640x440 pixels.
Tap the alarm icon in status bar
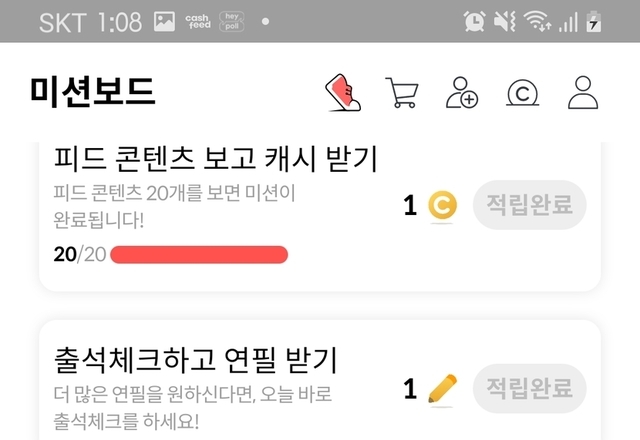coord(475,22)
